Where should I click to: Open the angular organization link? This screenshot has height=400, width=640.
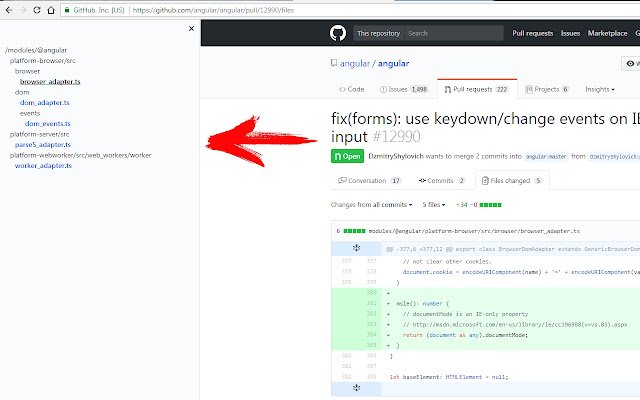tap(355, 64)
